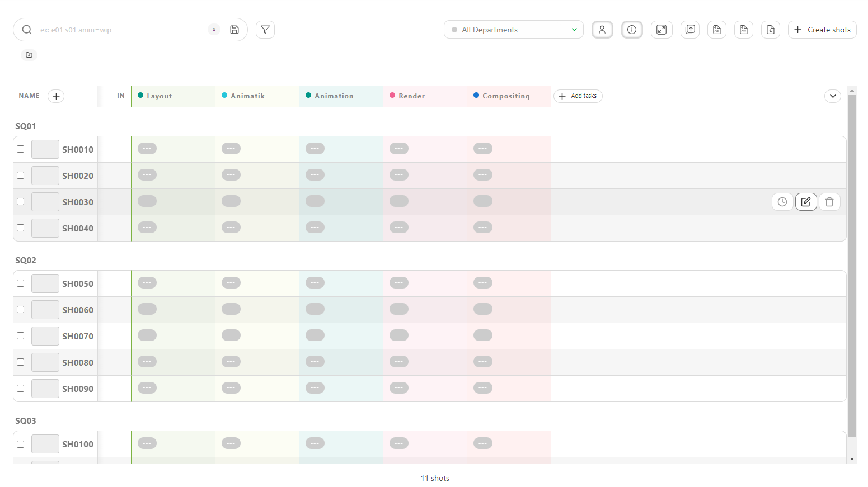Open shot SH0070 name link

[x=78, y=337]
